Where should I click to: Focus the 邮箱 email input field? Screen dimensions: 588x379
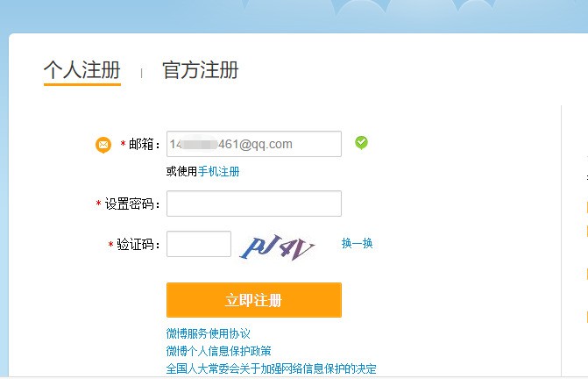click(254, 144)
